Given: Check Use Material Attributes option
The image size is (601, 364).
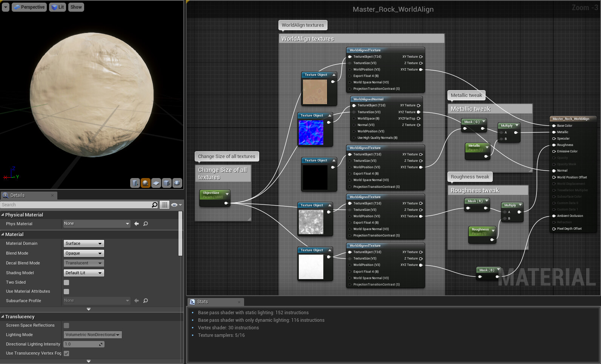Looking at the screenshot, I should point(66,292).
